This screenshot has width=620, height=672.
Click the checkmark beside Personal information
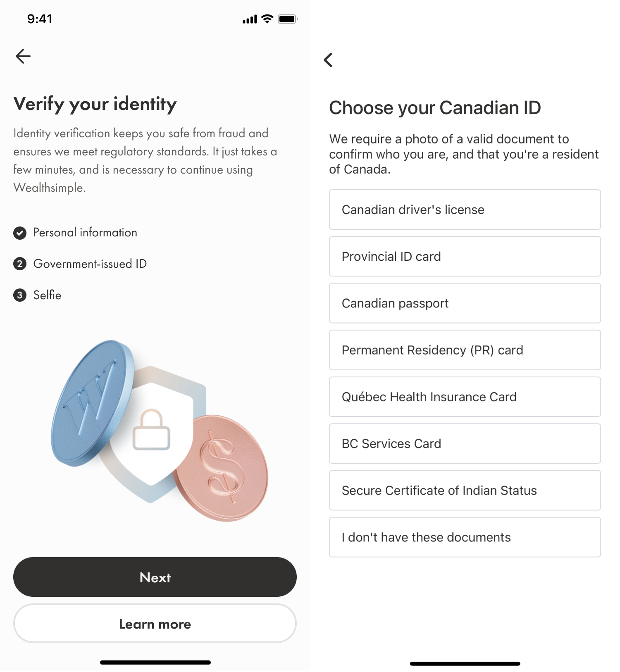point(19,232)
